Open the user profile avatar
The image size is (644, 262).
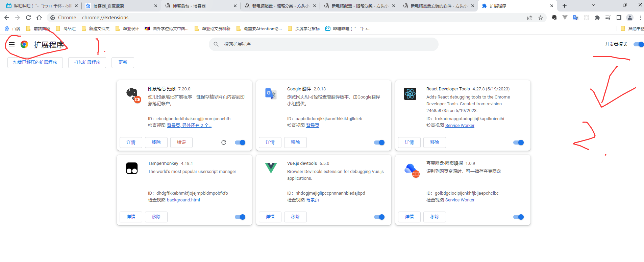click(x=630, y=18)
